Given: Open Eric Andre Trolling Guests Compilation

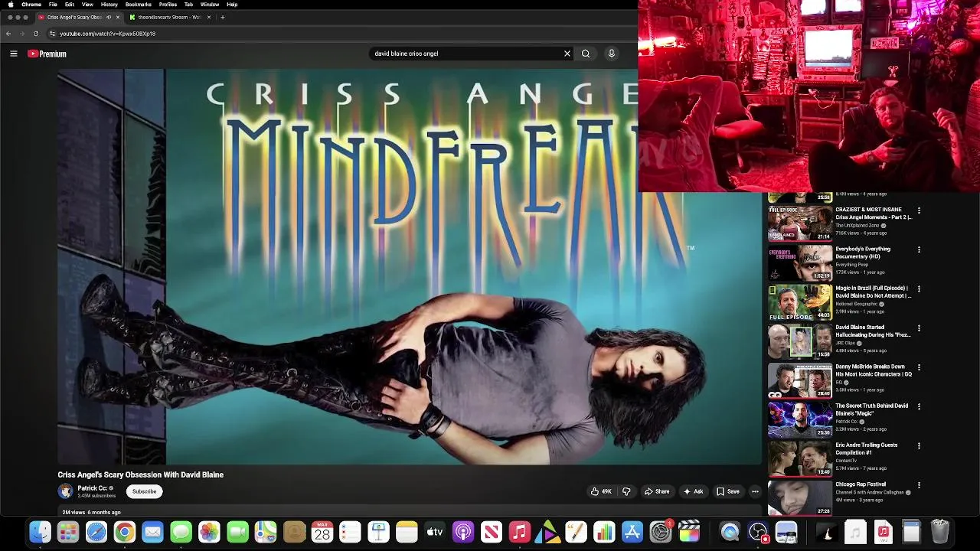Looking at the screenshot, I should click(x=867, y=448).
